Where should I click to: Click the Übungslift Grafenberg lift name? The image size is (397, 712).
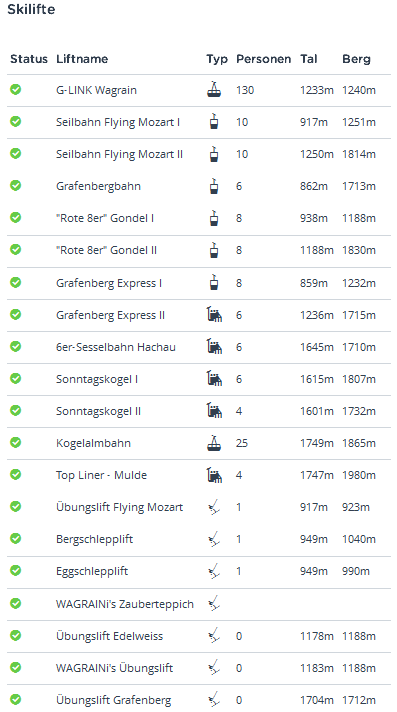(x=114, y=700)
